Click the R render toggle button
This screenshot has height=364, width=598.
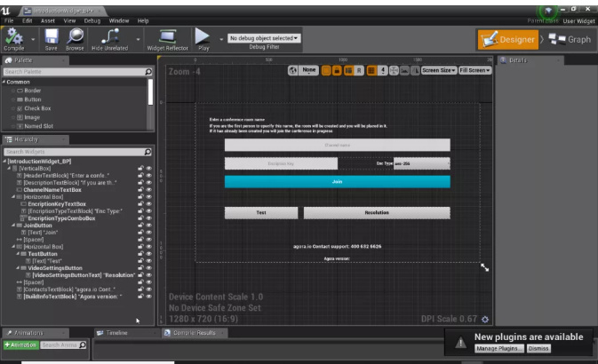tap(358, 70)
